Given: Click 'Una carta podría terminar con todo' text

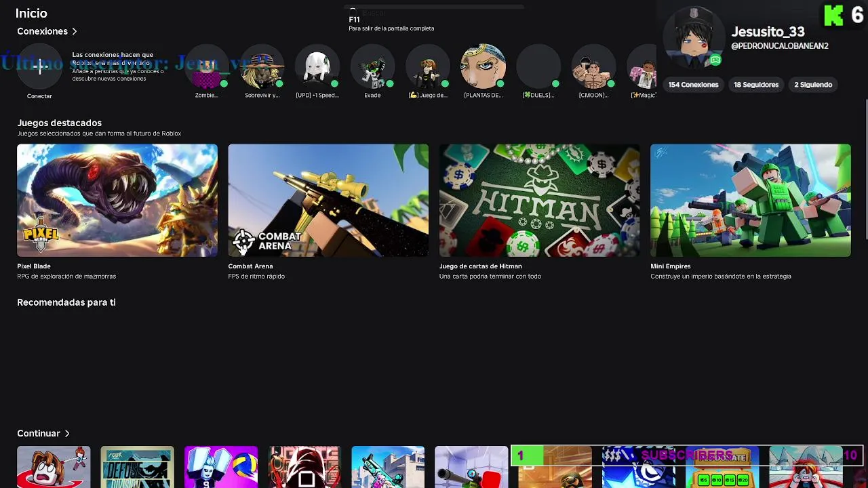Looking at the screenshot, I should pyautogui.click(x=490, y=277).
